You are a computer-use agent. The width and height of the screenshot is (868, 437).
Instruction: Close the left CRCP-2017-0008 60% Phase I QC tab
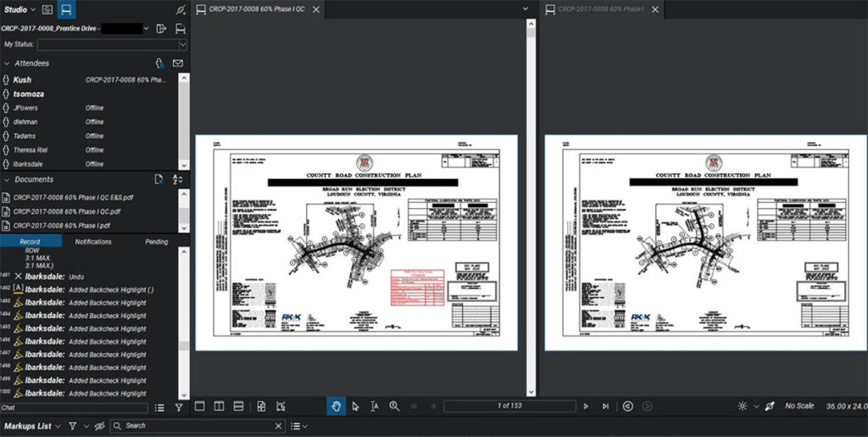pyautogui.click(x=315, y=9)
